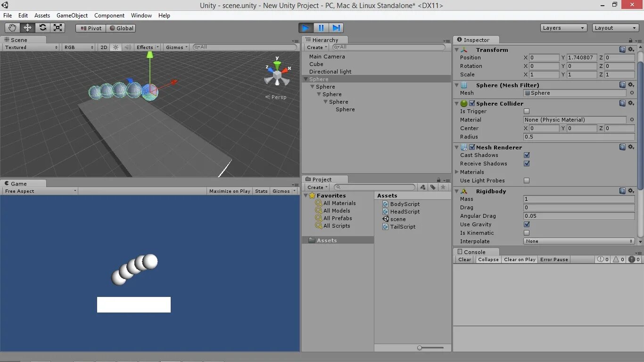This screenshot has width=644, height=362.
Task: Select the scene asset file
Action: point(394,219)
